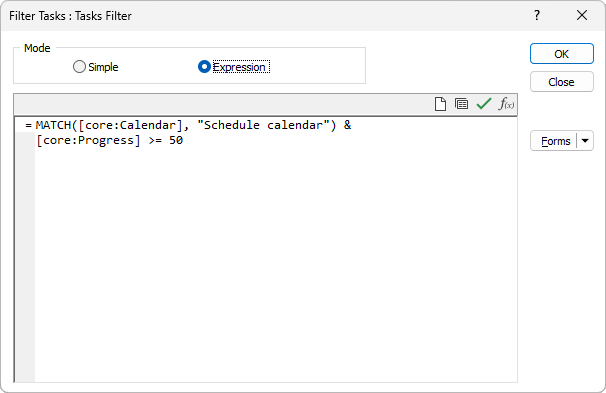Screen dimensions: 606x393
Task: Select the Expression mode radio button
Action: coord(204,67)
